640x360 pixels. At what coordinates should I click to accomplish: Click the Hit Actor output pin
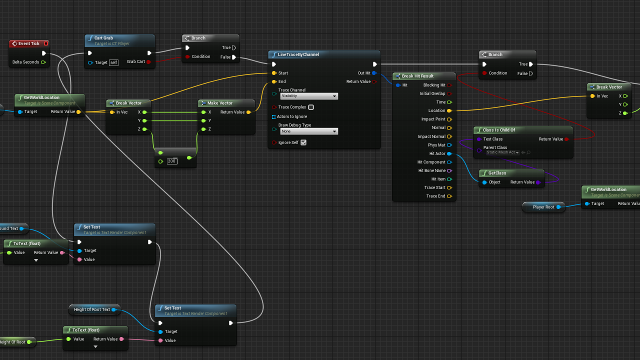[x=449, y=153]
